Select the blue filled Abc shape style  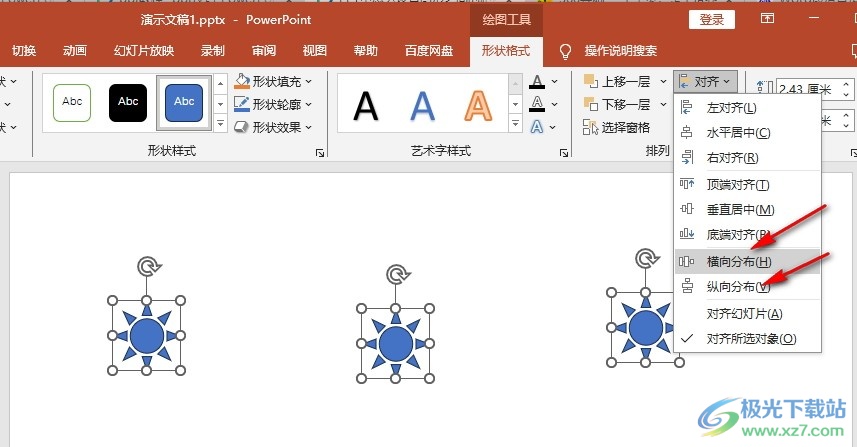click(184, 103)
